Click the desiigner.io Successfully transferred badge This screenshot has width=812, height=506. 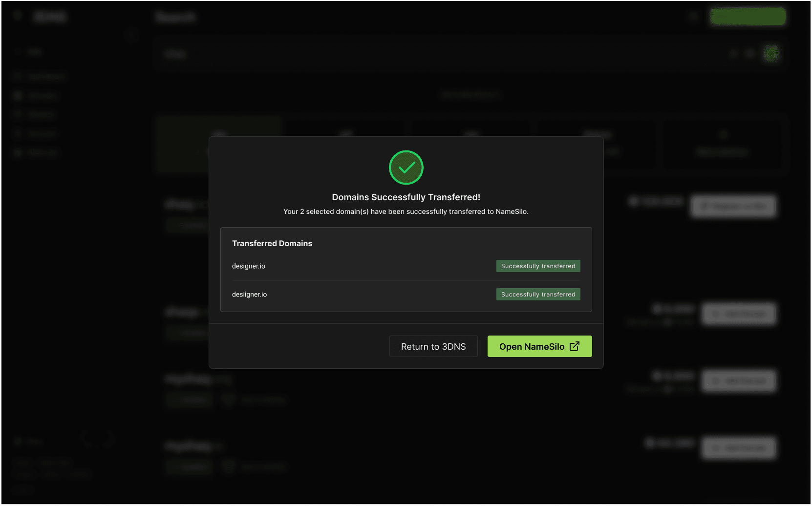pyautogui.click(x=538, y=295)
